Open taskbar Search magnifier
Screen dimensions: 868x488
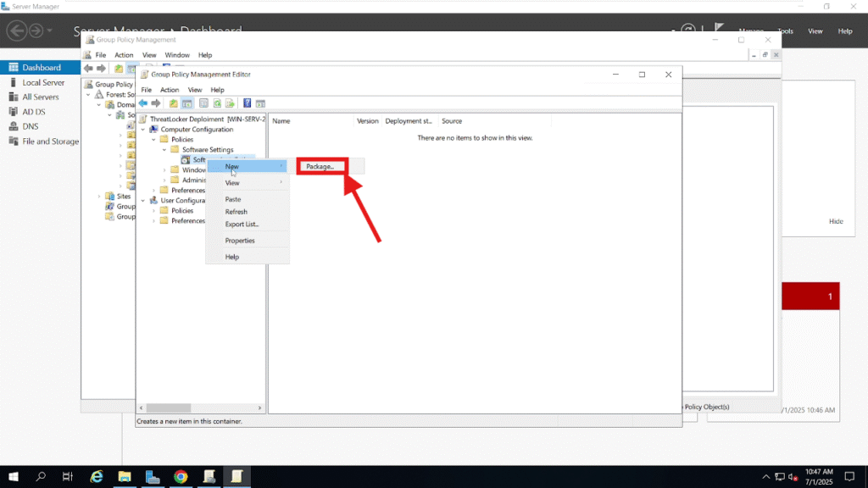coord(41,476)
